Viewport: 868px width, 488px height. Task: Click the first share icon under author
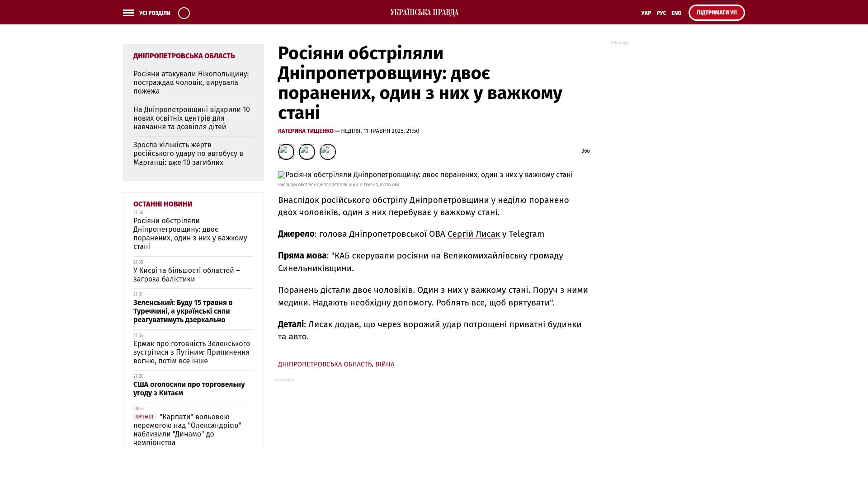pos(286,152)
